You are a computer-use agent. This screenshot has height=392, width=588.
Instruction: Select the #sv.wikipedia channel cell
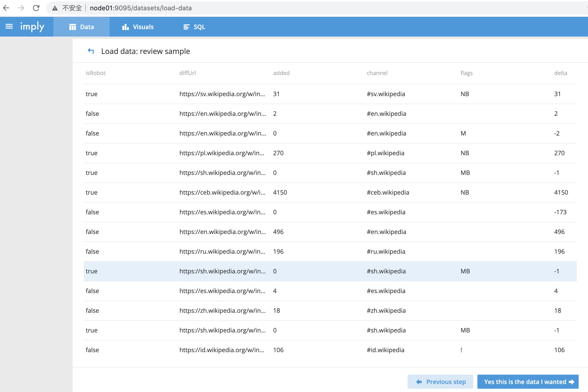pyautogui.click(x=386, y=94)
